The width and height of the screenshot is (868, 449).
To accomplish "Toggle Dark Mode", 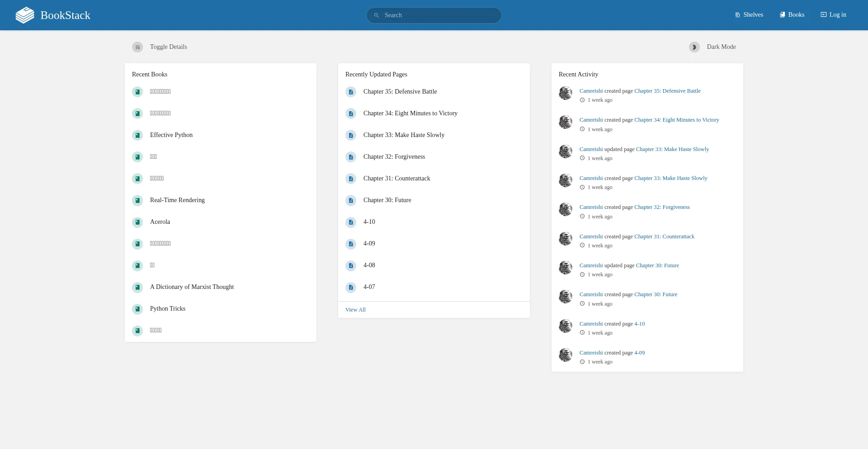I will click(x=712, y=47).
